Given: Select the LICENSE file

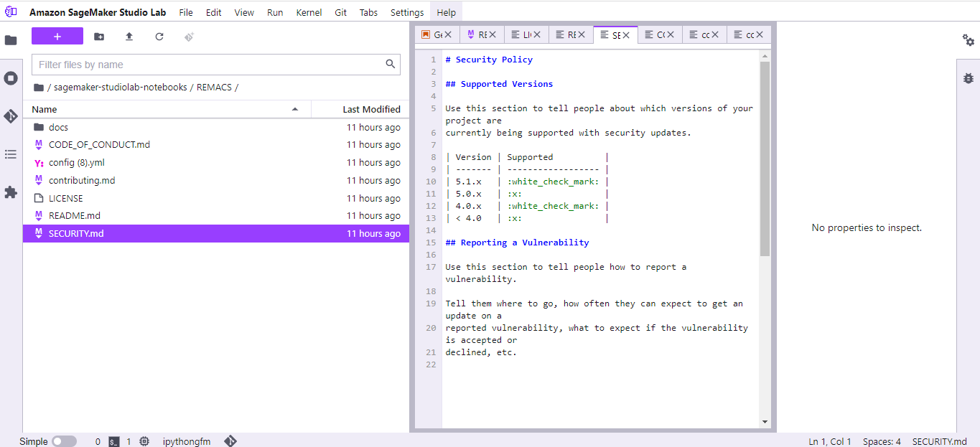Looking at the screenshot, I should click(216, 198).
